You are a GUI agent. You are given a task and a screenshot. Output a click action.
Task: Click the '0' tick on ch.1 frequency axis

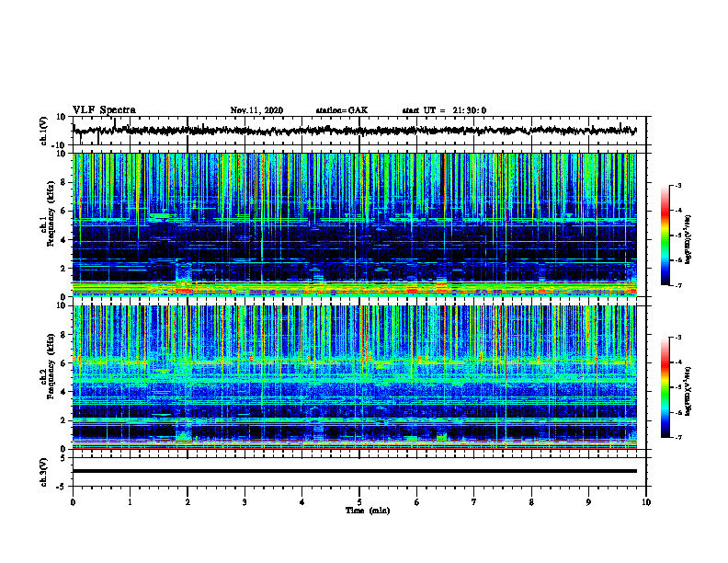tap(63, 297)
